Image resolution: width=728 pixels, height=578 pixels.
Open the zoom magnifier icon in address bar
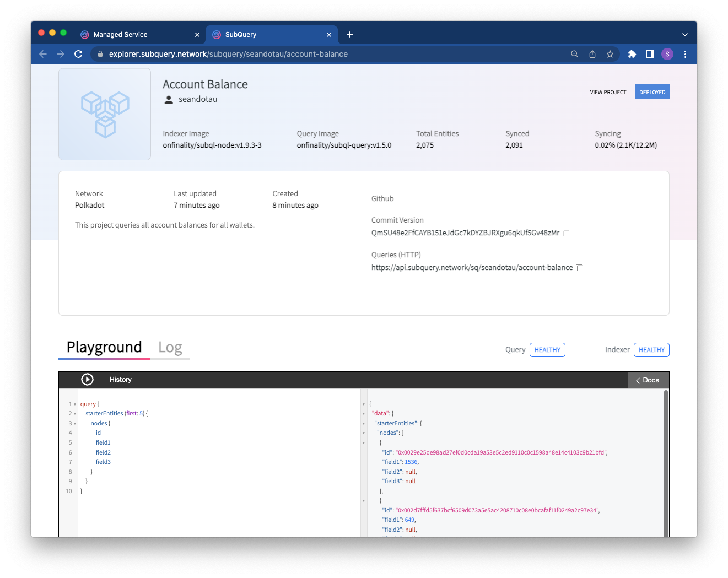575,54
